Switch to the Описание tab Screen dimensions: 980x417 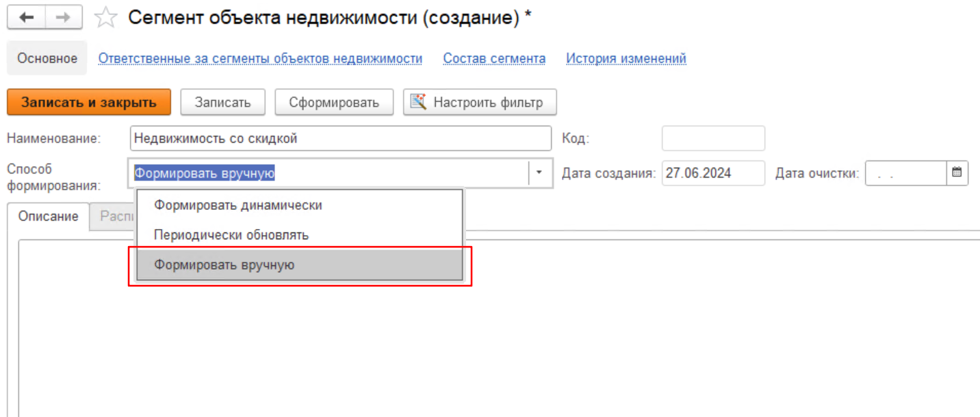coord(49,216)
